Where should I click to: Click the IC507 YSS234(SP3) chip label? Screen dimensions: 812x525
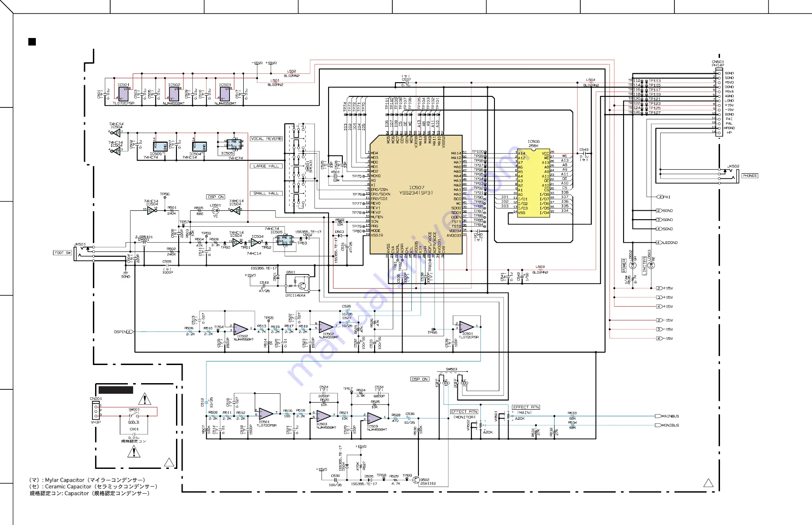pos(416,190)
